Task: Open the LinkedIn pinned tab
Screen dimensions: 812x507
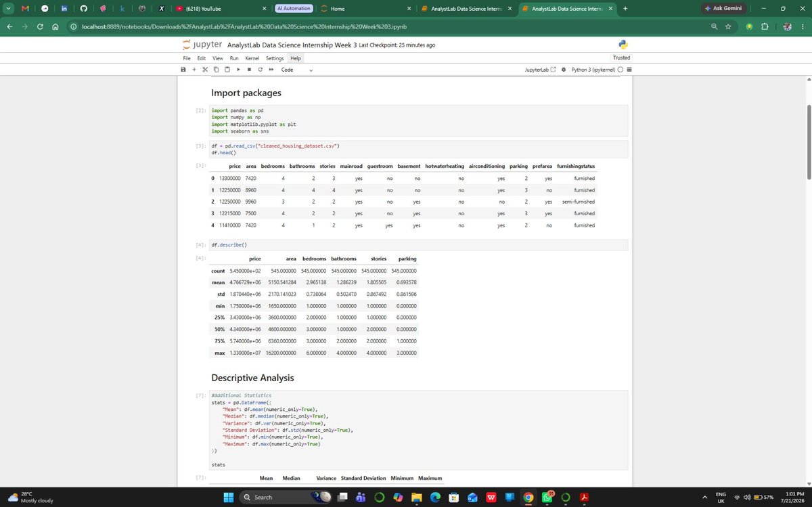Action: (64, 9)
